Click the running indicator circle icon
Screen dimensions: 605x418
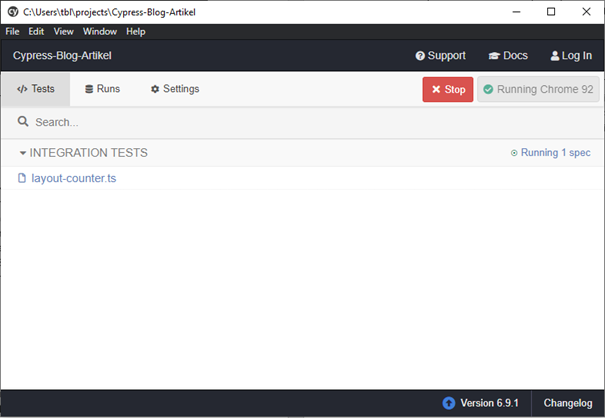point(514,153)
